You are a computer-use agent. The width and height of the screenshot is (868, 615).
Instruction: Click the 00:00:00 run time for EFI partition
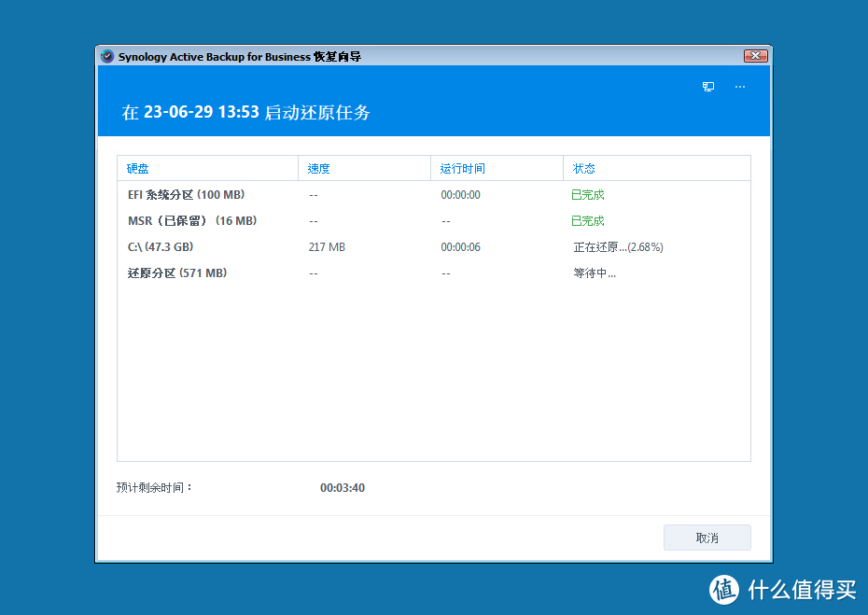pos(460,195)
